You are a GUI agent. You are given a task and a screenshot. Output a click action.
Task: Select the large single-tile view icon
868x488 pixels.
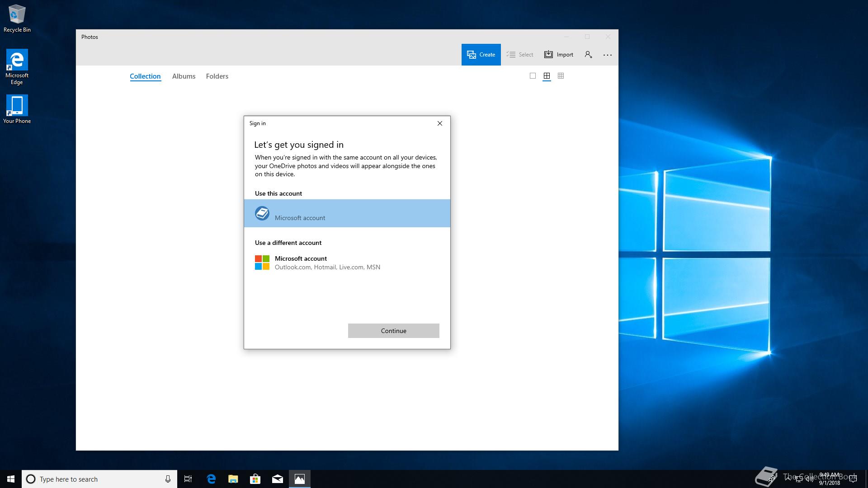[533, 76]
